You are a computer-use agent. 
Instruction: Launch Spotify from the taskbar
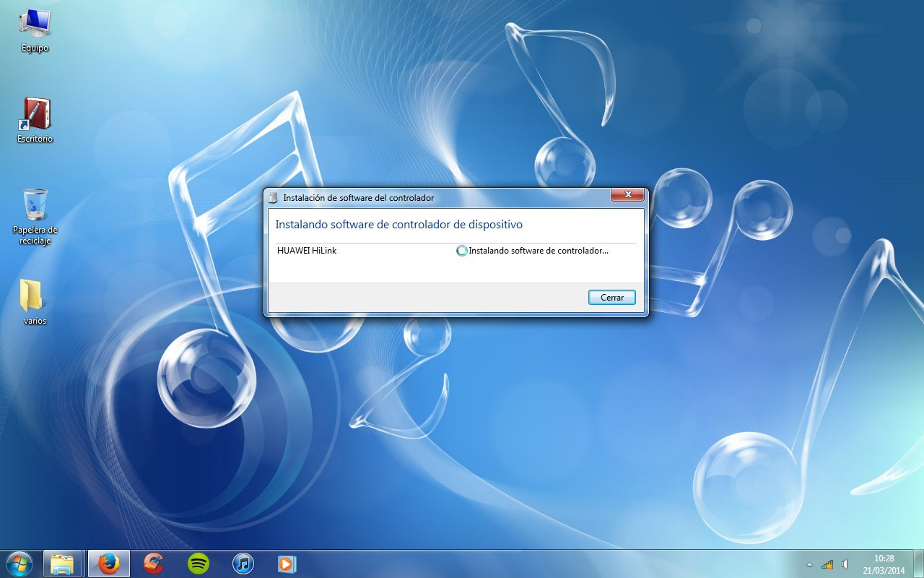click(199, 564)
